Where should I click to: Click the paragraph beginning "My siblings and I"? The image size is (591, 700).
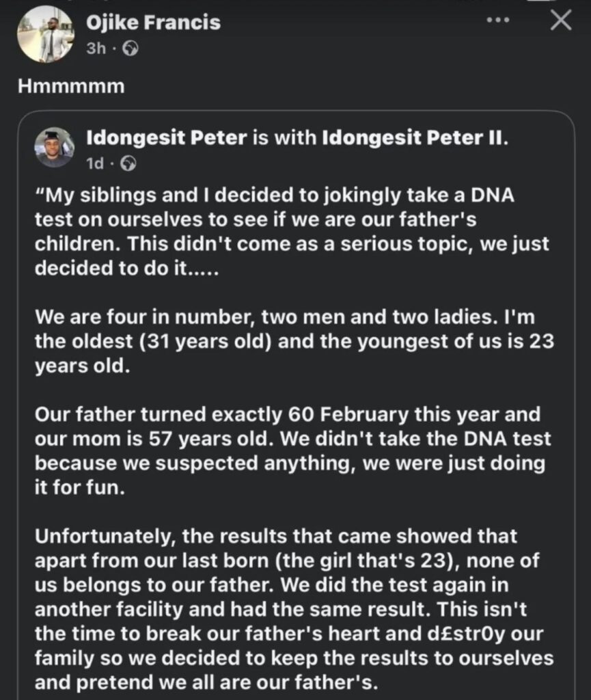292,232
